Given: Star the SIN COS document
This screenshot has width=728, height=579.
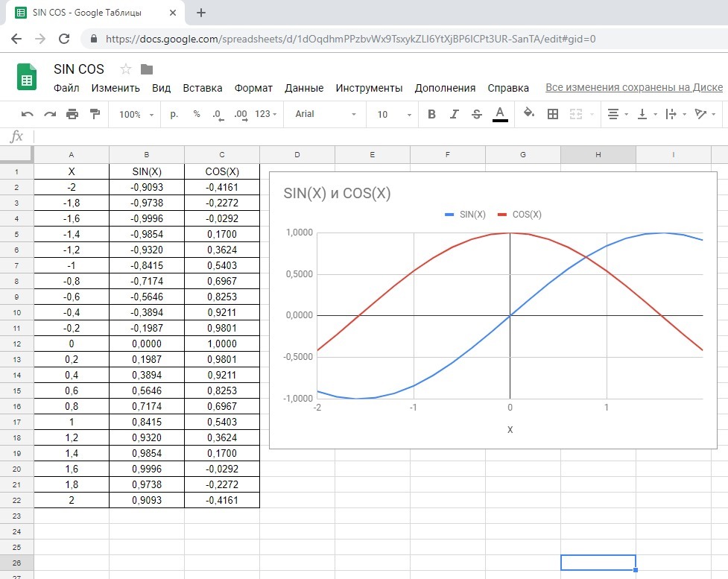Looking at the screenshot, I should [125, 69].
